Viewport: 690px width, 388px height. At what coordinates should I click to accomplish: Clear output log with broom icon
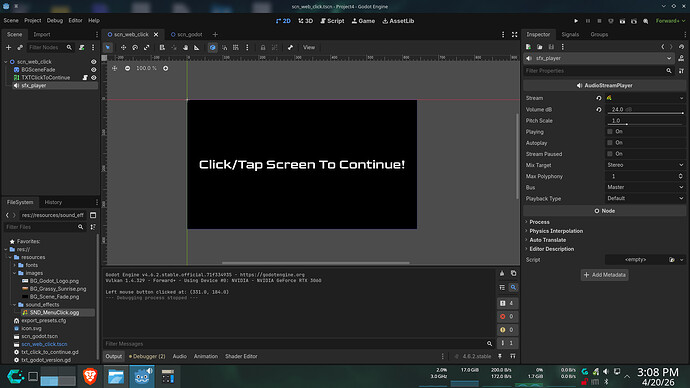click(x=502, y=273)
